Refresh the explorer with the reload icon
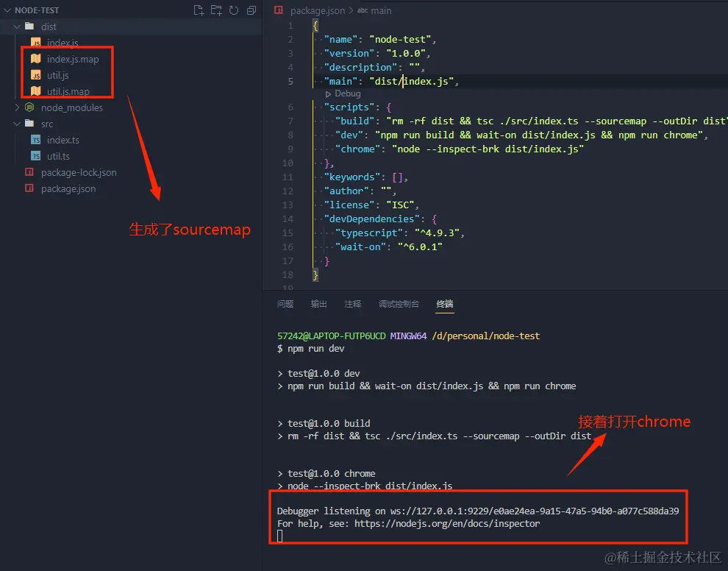728x571 pixels. coord(234,10)
